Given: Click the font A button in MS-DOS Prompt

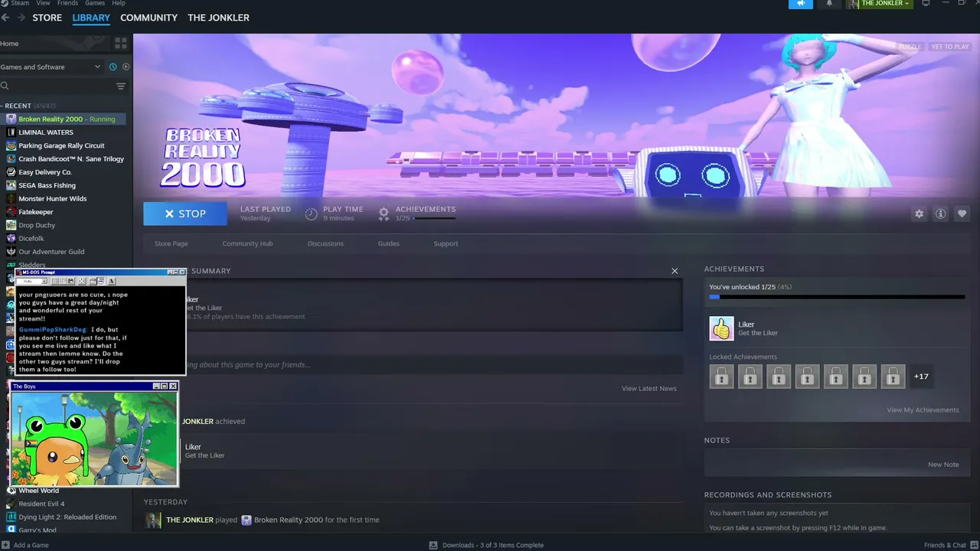Looking at the screenshot, I should (x=111, y=282).
